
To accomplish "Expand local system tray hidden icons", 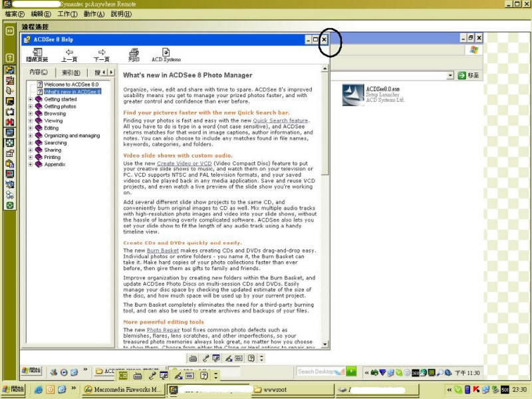I will tap(450, 390).
